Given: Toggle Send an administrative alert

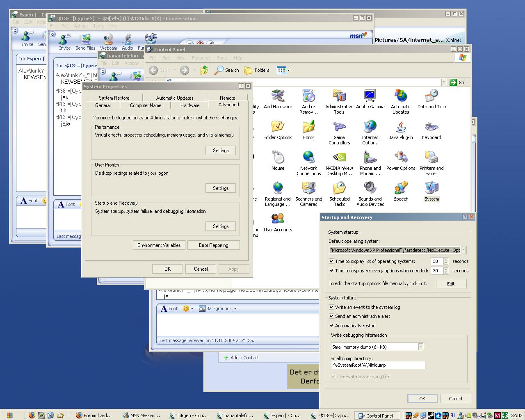Looking at the screenshot, I should tap(332, 316).
